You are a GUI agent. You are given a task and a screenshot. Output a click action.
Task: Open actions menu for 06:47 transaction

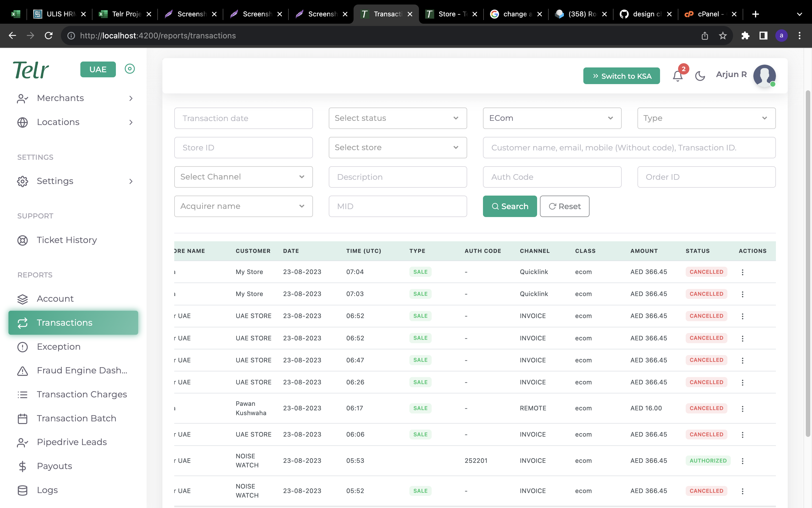[x=742, y=360]
